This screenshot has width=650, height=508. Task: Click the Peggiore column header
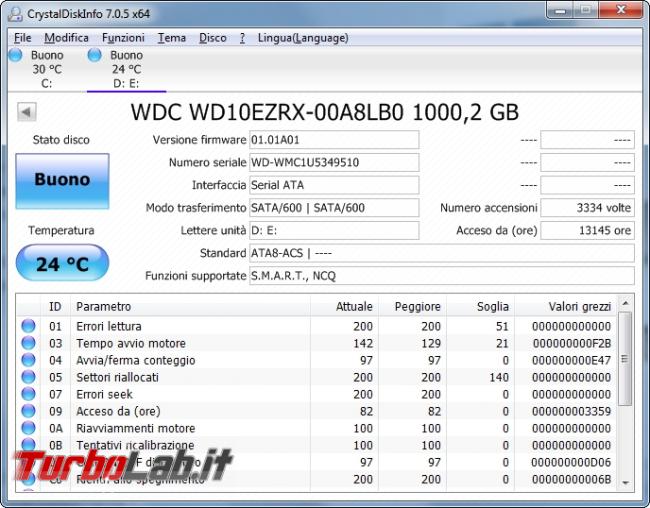click(412, 306)
